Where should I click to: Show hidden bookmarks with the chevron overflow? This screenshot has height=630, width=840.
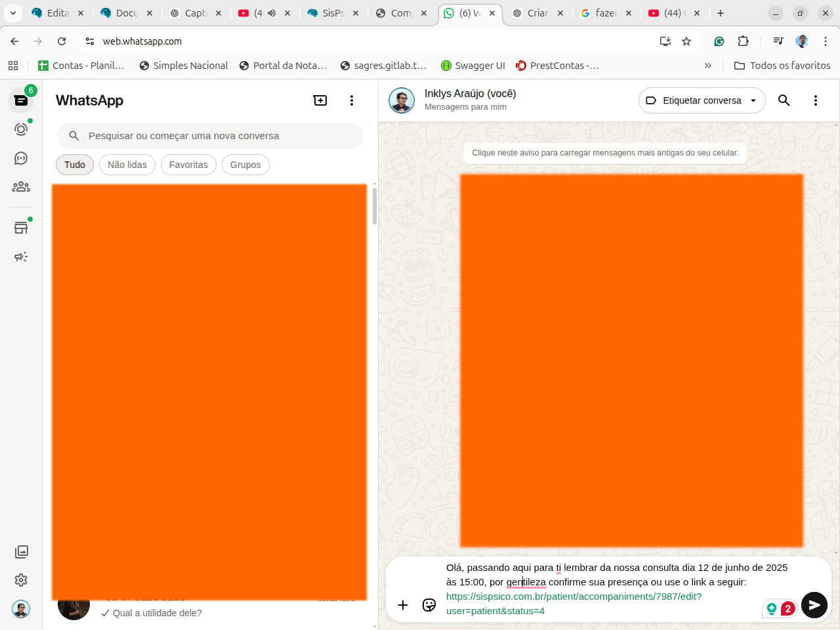point(707,66)
